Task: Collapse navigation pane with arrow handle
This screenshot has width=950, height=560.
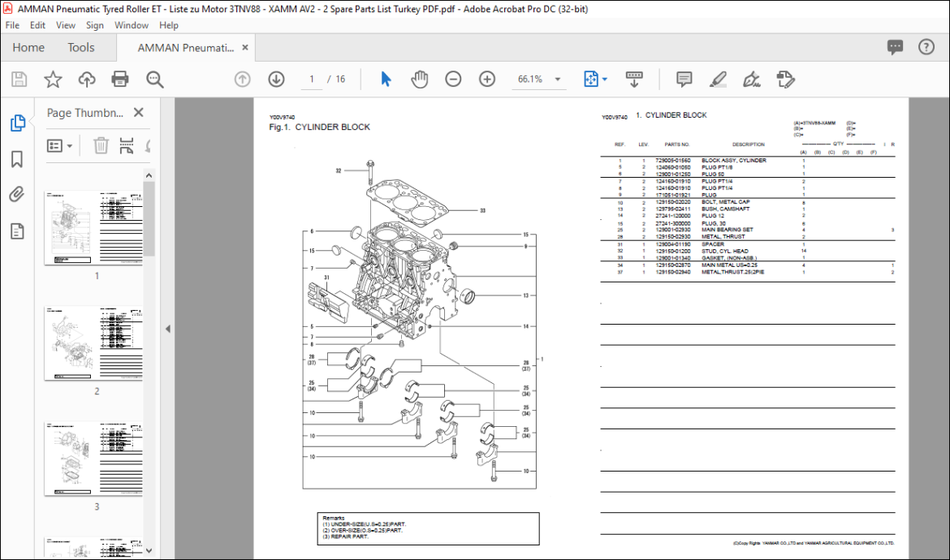Action: point(168,329)
